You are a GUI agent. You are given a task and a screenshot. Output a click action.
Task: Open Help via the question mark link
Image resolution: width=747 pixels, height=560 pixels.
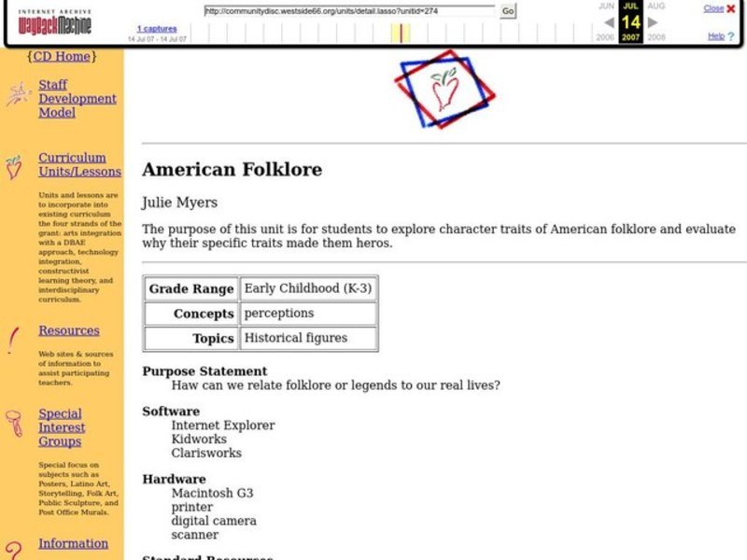(x=714, y=35)
